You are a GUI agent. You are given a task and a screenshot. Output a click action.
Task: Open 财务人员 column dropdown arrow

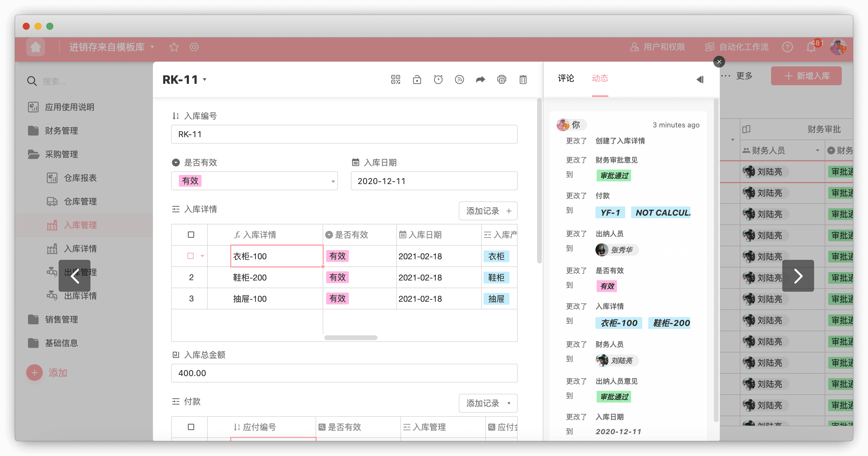coord(817,150)
